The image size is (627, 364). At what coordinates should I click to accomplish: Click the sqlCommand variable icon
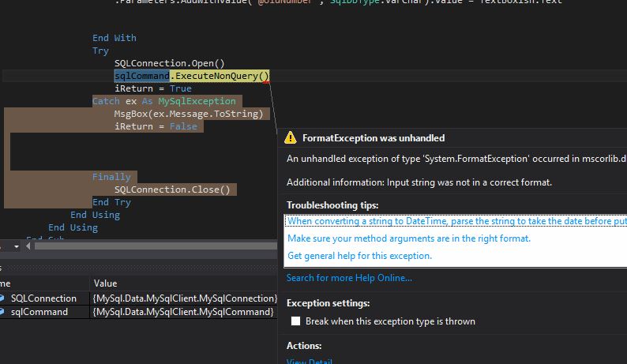pos(2,312)
